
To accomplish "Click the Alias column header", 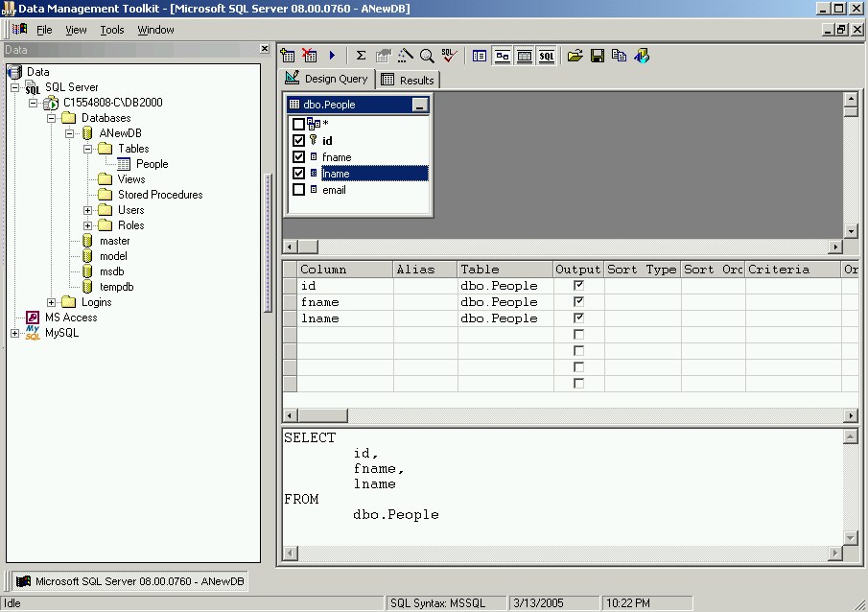I will [x=425, y=270].
